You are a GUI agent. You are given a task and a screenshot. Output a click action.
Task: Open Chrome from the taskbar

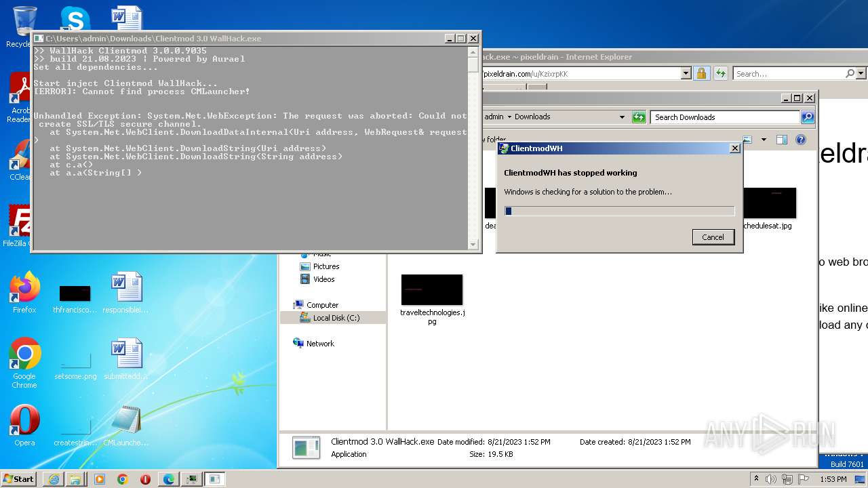tap(122, 479)
